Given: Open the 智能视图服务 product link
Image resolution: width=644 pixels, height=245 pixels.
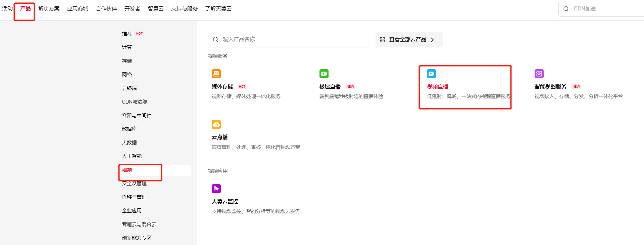Looking at the screenshot, I should coord(550,87).
